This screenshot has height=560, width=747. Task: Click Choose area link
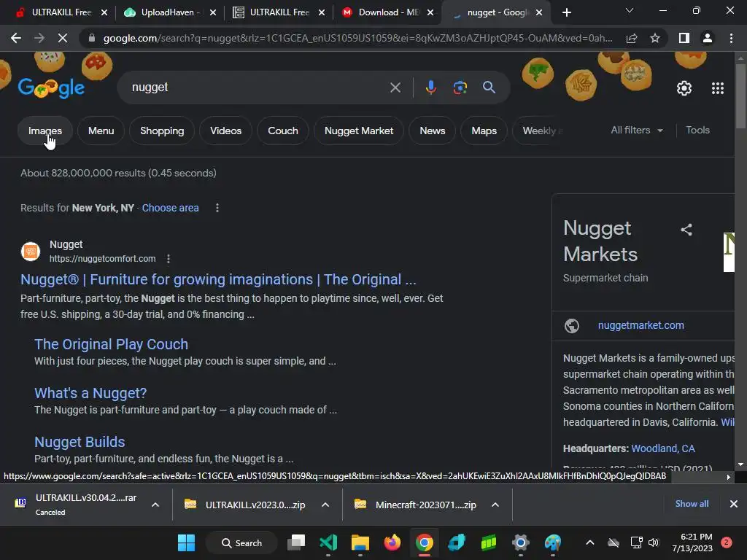click(x=170, y=208)
